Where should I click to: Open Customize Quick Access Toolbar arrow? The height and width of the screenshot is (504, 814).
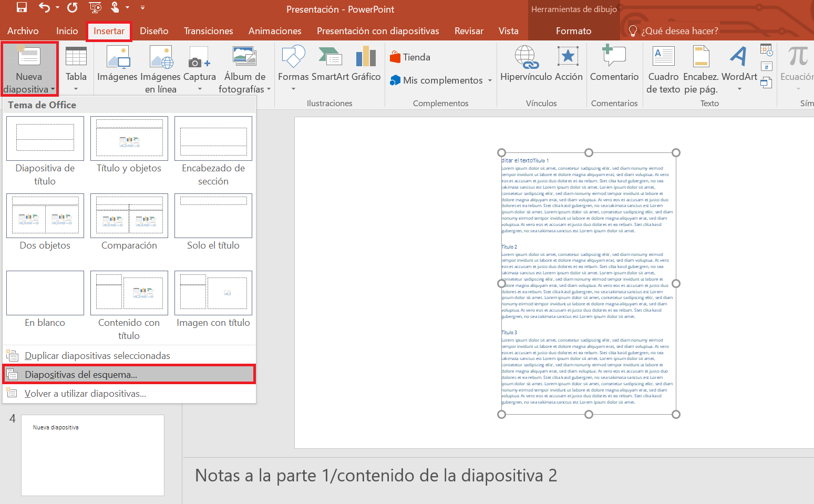click(x=142, y=8)
